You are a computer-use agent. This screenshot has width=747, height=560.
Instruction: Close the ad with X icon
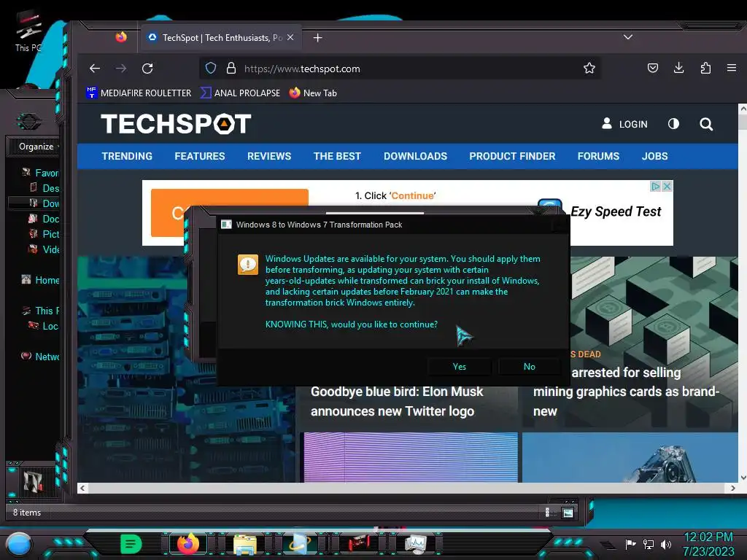(x=667, y=186)
